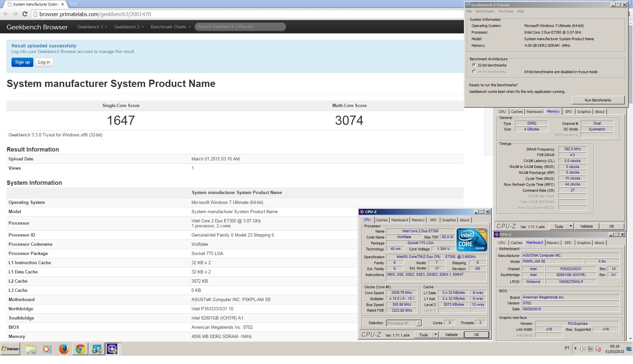This screenshot has height=364, width=633.
Task: Click Tools button in front CPU-Z window
Action: (424, 335)
